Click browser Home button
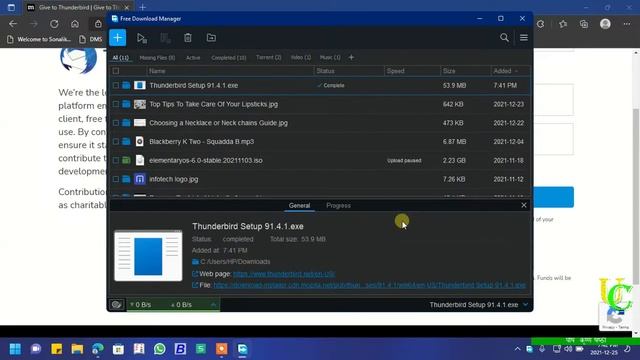 tap(75, 24)
